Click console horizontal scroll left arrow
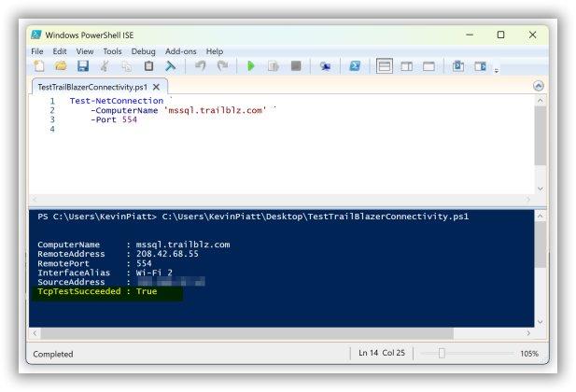 pos(35,333)
